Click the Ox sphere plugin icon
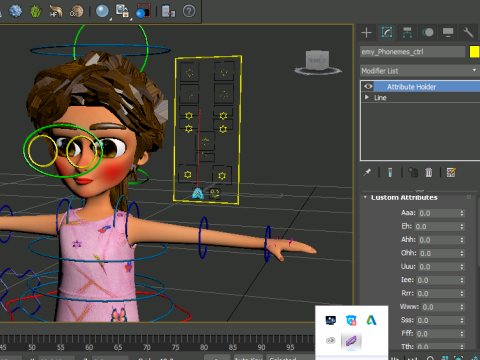The image size is (480, 360). coord(76,11)
